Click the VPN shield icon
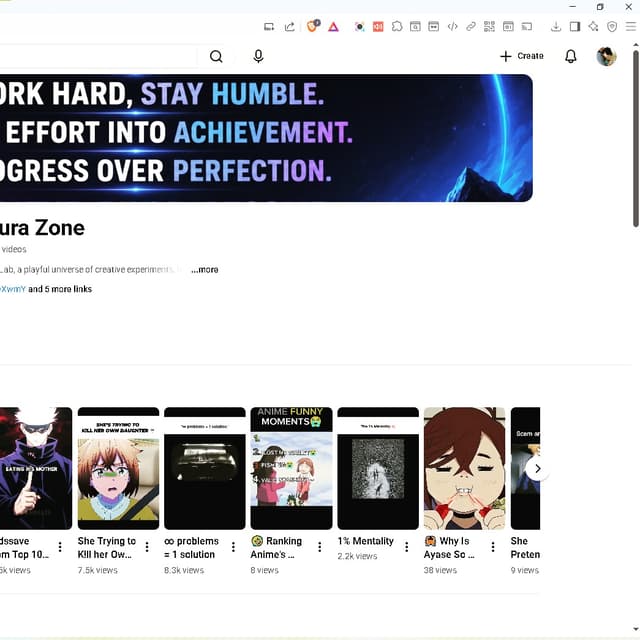 coord(612,27)
